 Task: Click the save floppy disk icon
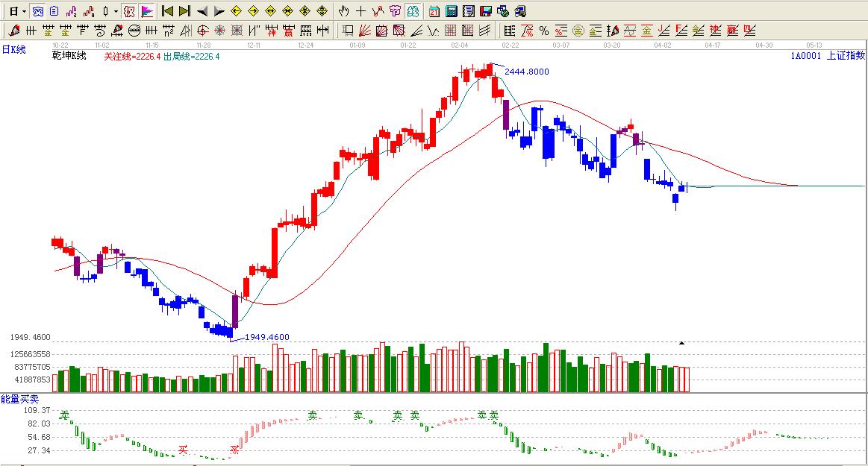tap(486, 11)
